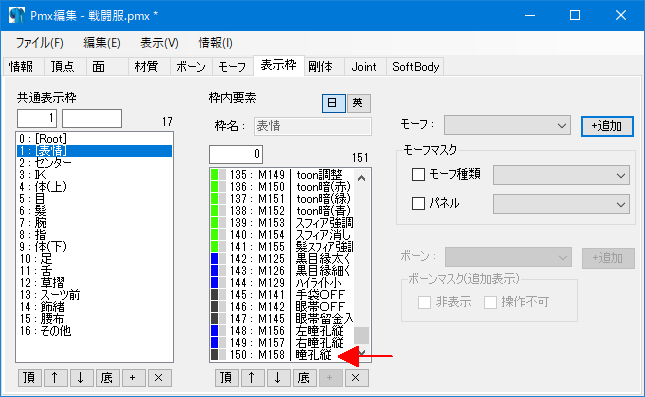Screen dimensions: 645x397
Task: Select element 148 左瞳孔縦
Action: (282, 331)
